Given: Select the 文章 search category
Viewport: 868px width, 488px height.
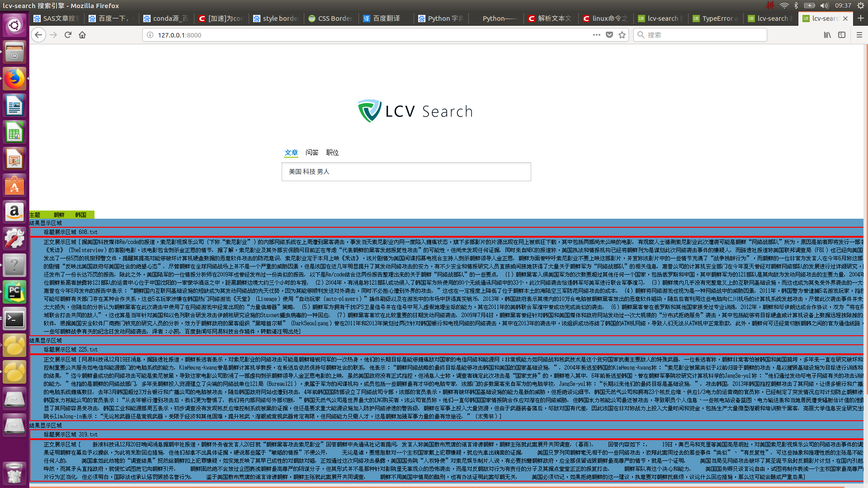Looking at the screenshot, I should coord(291,153).
